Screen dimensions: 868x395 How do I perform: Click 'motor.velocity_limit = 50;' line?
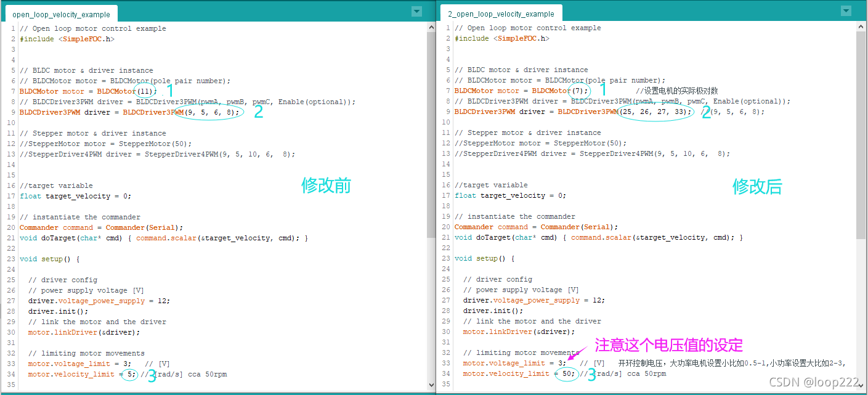[520, 373]
